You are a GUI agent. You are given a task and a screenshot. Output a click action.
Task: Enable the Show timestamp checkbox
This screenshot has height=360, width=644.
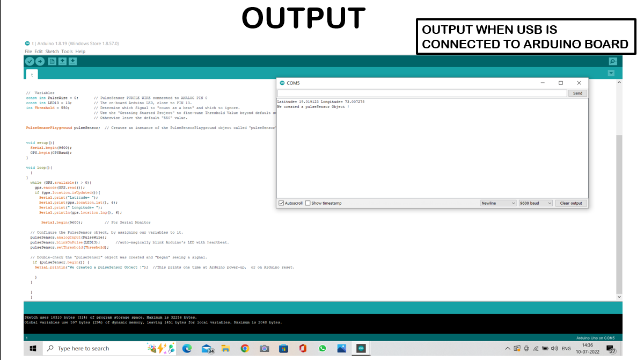[308, 203]
